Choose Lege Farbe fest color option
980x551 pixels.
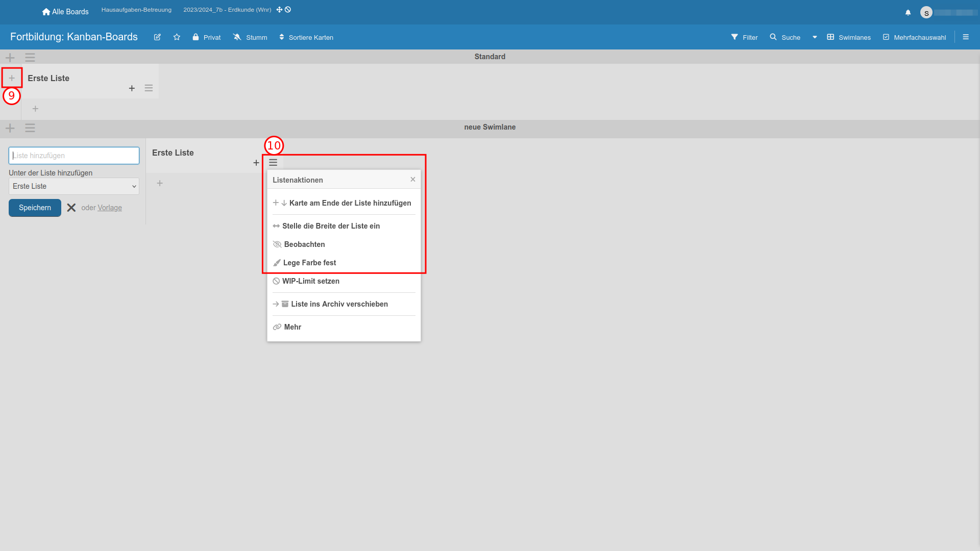pos(309,263)
